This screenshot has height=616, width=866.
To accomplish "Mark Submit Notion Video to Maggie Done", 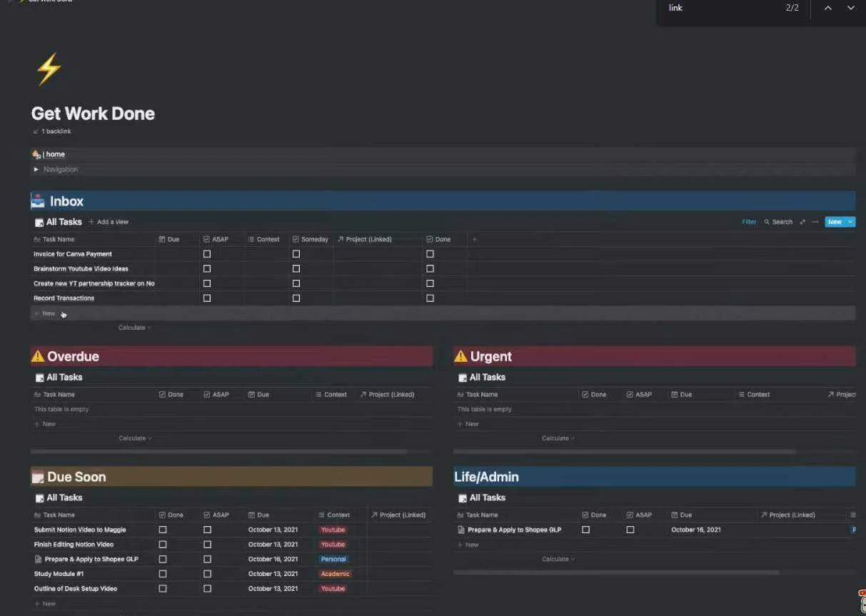I will [x=163, y=530].
